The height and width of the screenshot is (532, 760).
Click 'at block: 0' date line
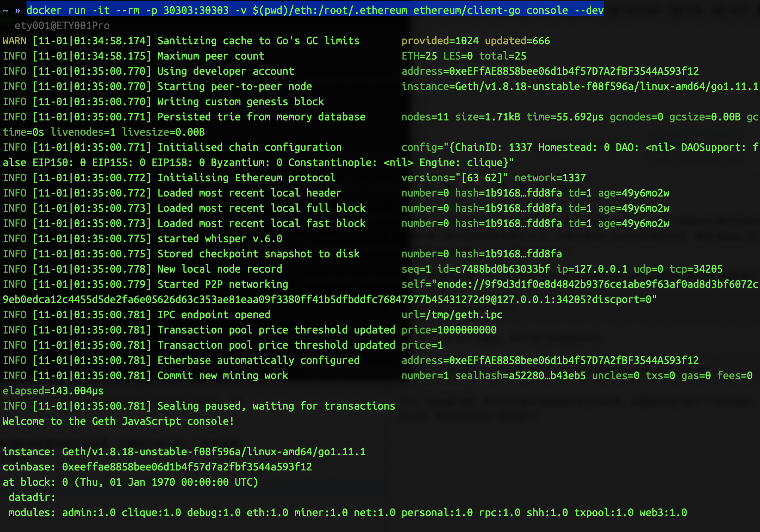click(130, 482)
